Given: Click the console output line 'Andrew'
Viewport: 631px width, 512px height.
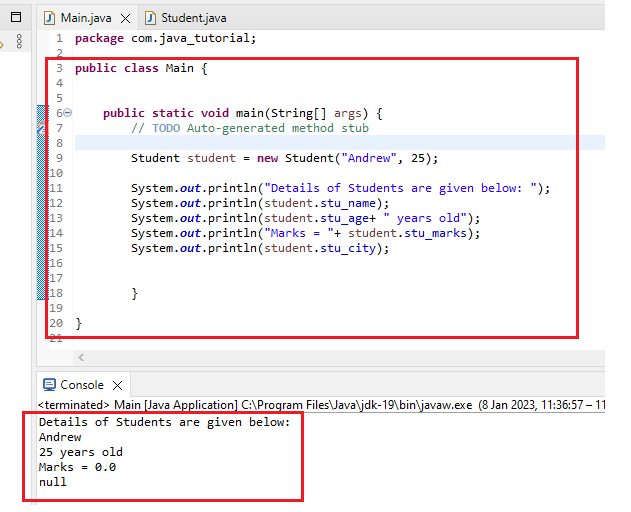Looking at the screenshot, I should click(60, 437).
